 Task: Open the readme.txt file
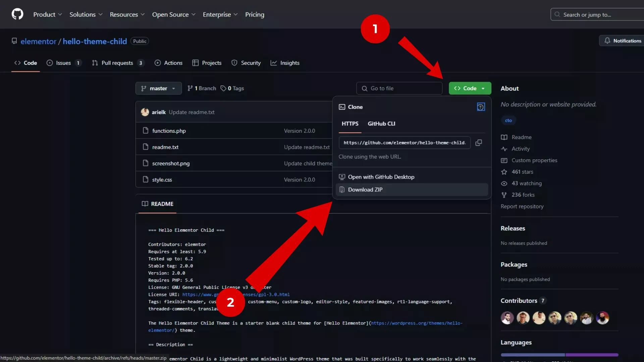click(x=165, y=147)
